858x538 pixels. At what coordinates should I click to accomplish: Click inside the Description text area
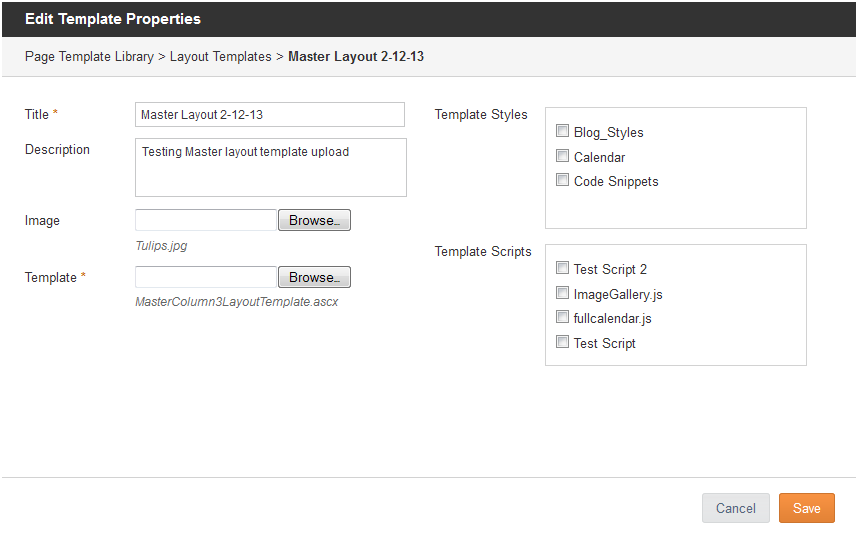pos(271,167)
